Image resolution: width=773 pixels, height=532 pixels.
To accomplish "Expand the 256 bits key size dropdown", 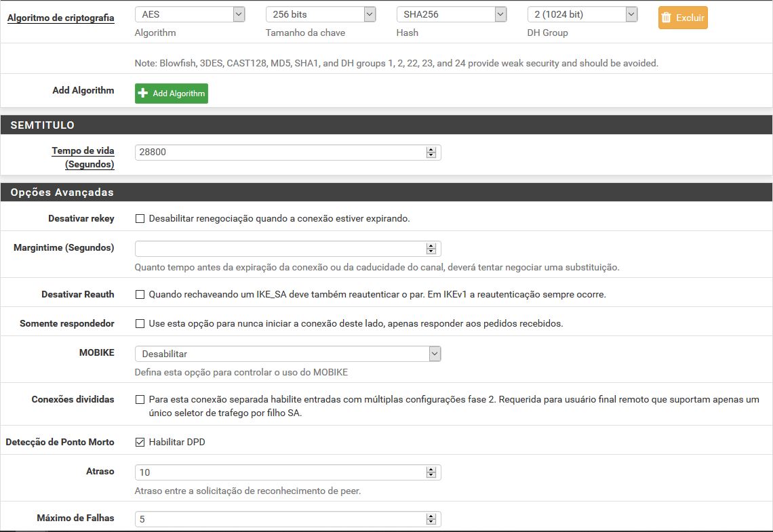I will tap(320, 14).
